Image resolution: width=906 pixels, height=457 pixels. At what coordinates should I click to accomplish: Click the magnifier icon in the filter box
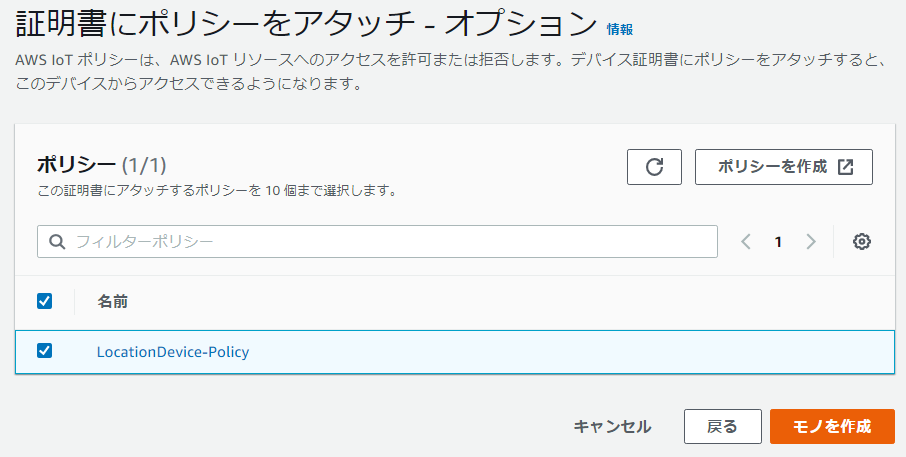pyautogui.click(x=57, y=241)
